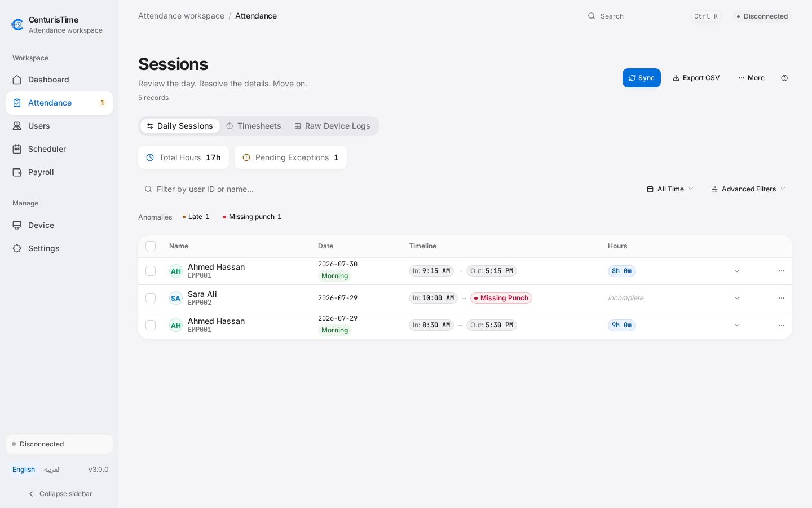Image resolution: width=812 pixels, height=508 pixels.
Task: Click Export CSV button
Action: click(x=696, y=78)
